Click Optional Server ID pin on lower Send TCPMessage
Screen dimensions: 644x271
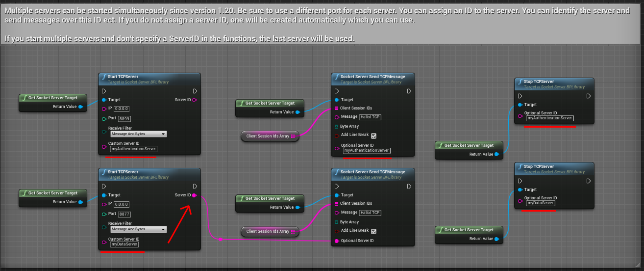pyautogui.click(x=337, y=241)
